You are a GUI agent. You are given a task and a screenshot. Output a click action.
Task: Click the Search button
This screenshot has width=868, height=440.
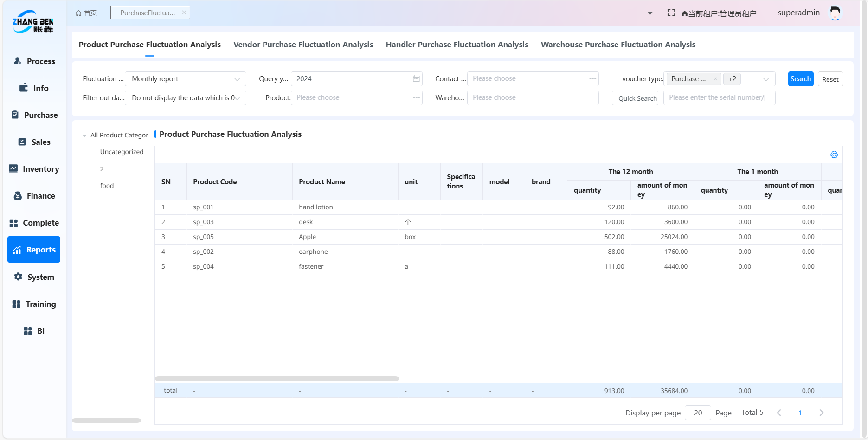800,79
